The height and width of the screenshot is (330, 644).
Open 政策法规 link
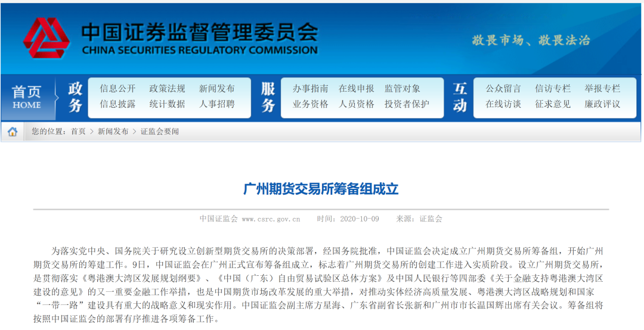[x=167, y=89]
